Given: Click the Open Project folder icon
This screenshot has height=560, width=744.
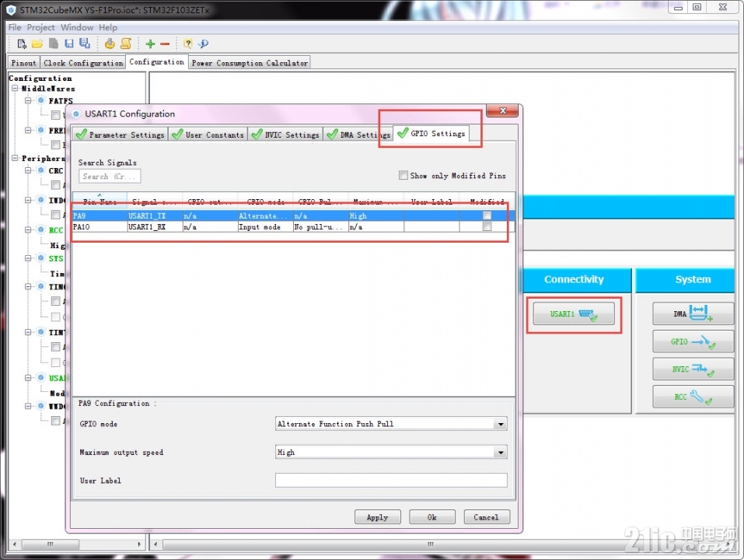Looking at the screenshot, I should [x=37, y=44].
